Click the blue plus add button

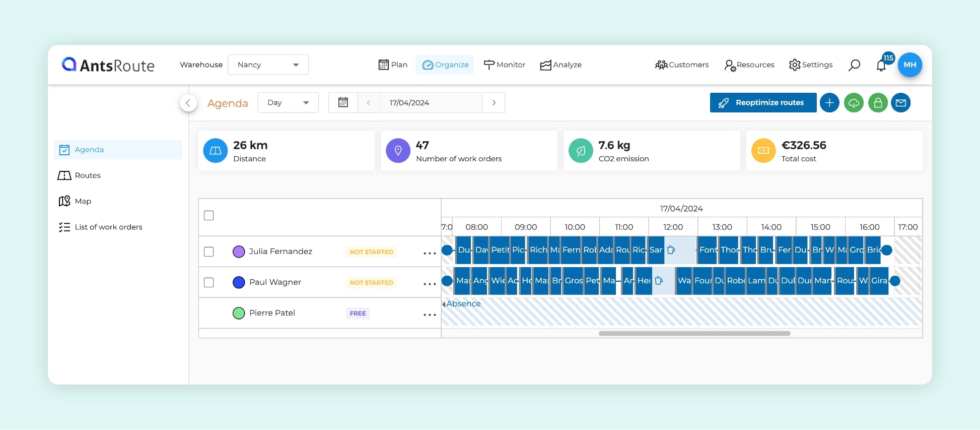point(829,103)
